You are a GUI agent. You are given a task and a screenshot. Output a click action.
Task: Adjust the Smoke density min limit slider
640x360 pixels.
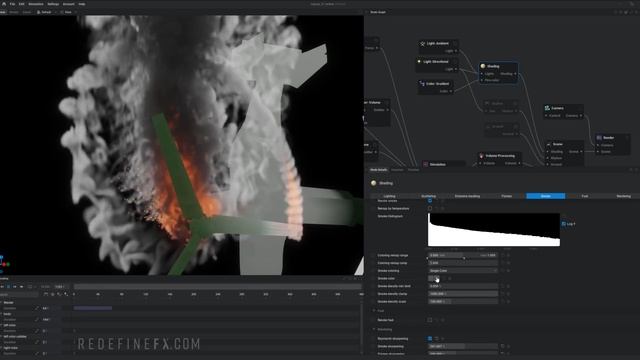[463, 286]
